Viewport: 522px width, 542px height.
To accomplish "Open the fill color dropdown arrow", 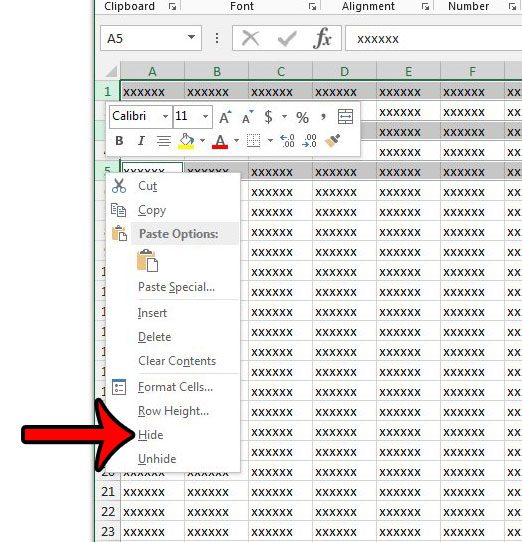I will pyautogui.click(x=203, y=141).
